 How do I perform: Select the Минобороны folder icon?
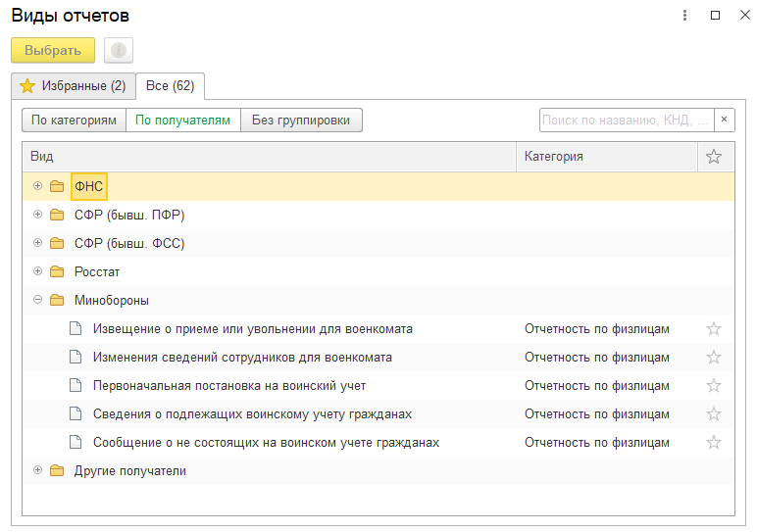[x=57, y=300]
